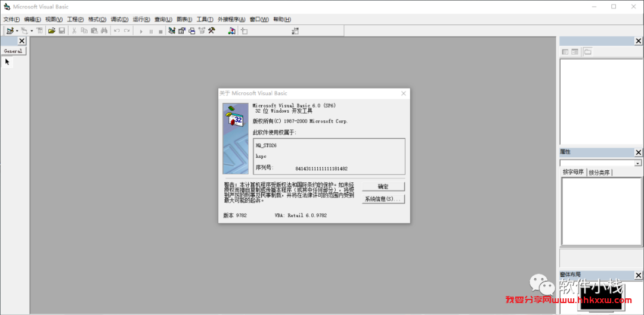Open the 工具(T) menu
Image resolution: width=644 pixels, height=315 pixels.
[x=205, y=19]
